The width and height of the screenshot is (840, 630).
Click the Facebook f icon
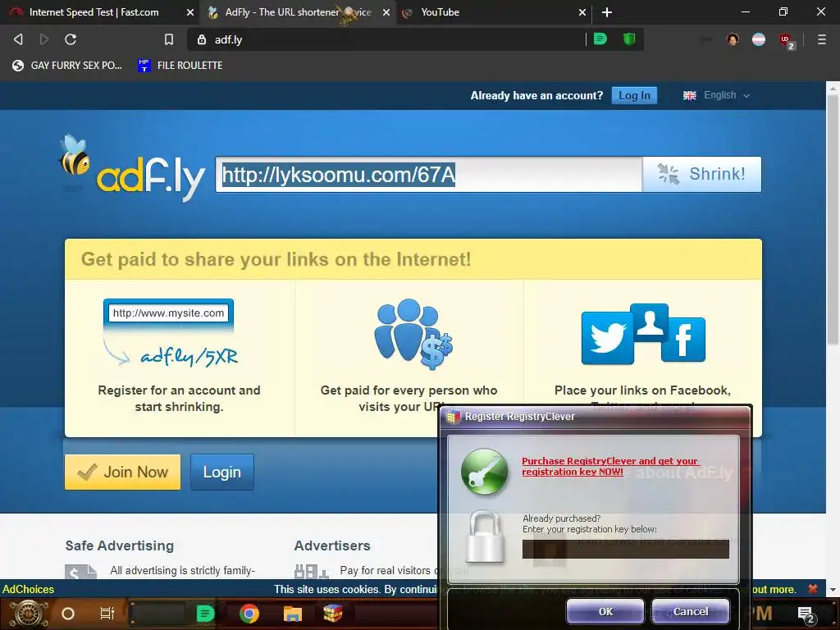[x=683, y=339]
